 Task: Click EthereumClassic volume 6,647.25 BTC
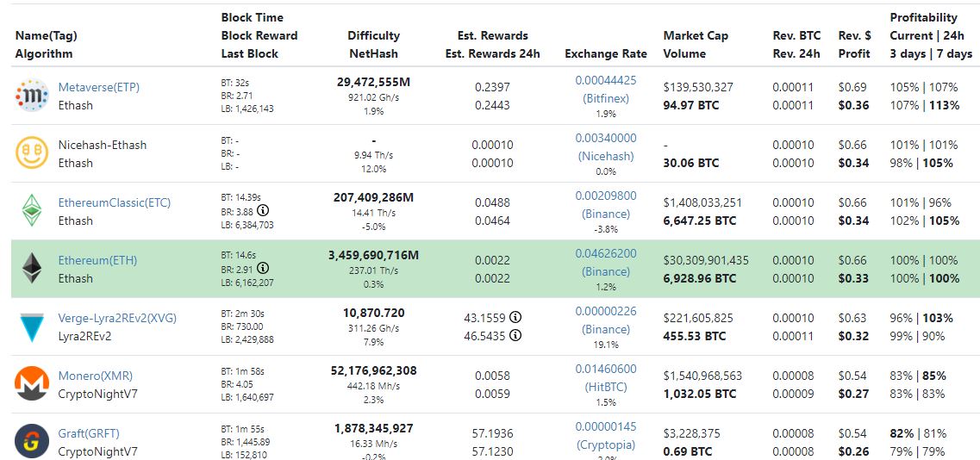coord(700,221)
